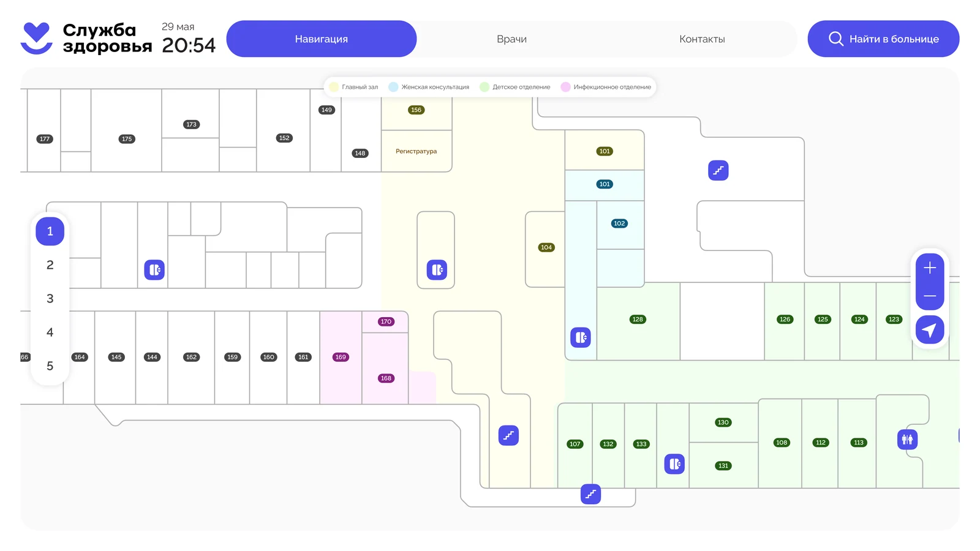Click the exit door icon next to room 133

click(674, 464)
